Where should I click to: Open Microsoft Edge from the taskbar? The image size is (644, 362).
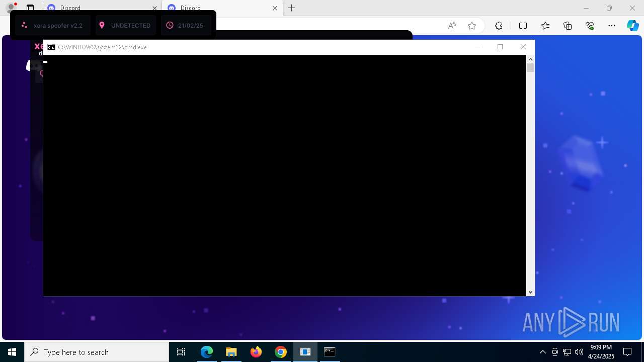tap(207, 352)
